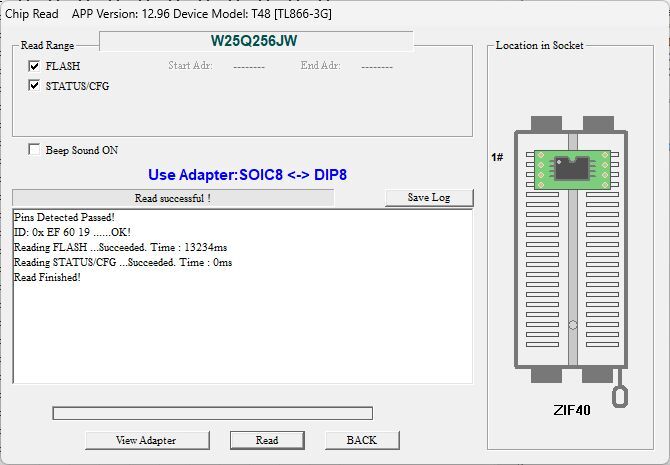Click the End Adr value field

(x=377, y=67)
